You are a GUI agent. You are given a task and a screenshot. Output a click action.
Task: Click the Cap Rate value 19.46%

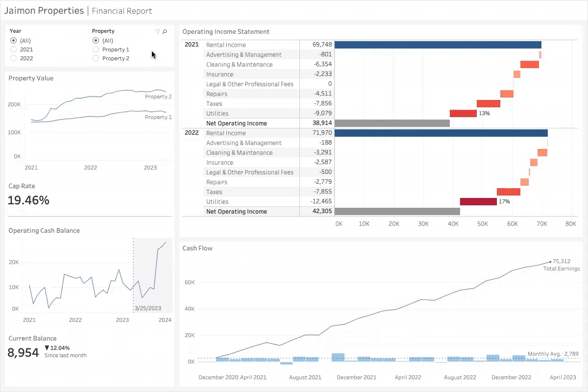coord(28,200)
